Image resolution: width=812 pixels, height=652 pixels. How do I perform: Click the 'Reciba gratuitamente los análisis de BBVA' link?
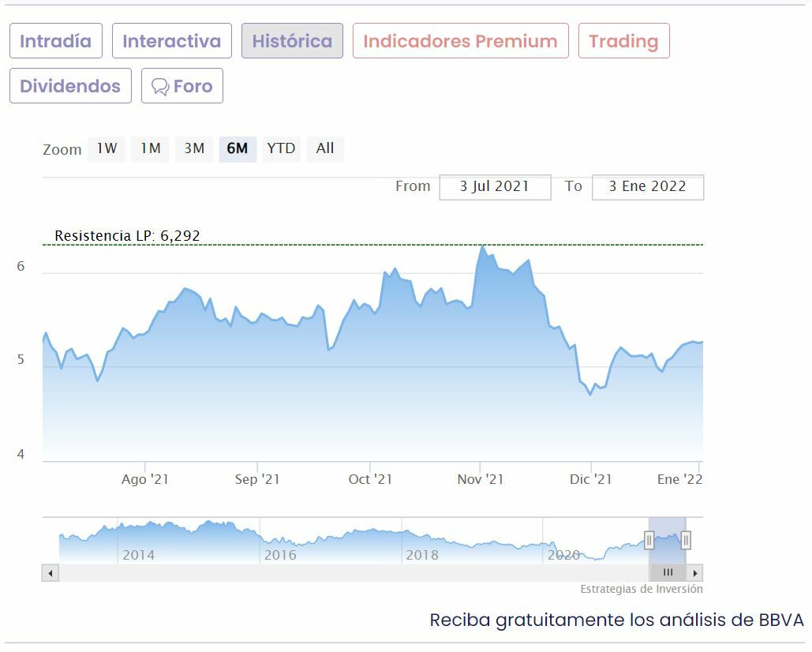click(616, 620)
